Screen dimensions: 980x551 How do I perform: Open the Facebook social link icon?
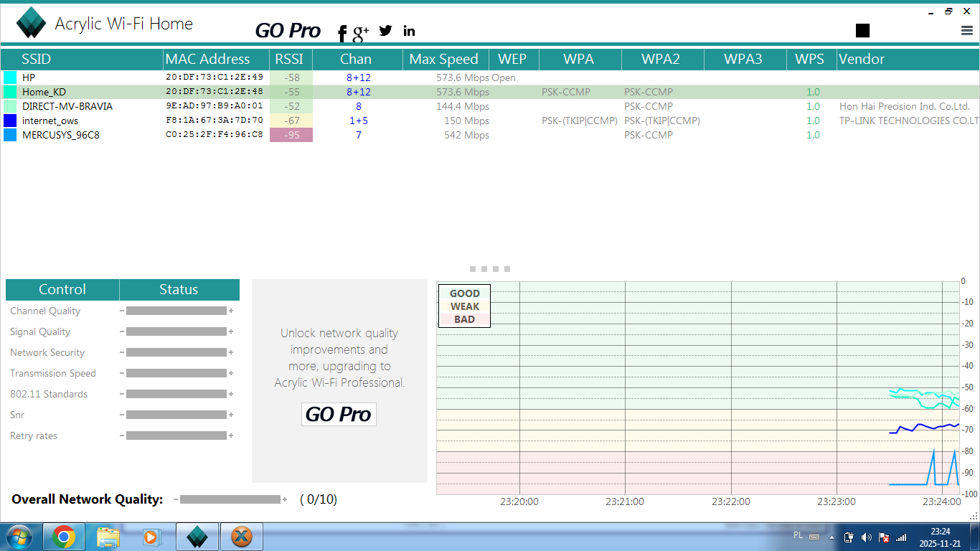[x=342, y=32]
